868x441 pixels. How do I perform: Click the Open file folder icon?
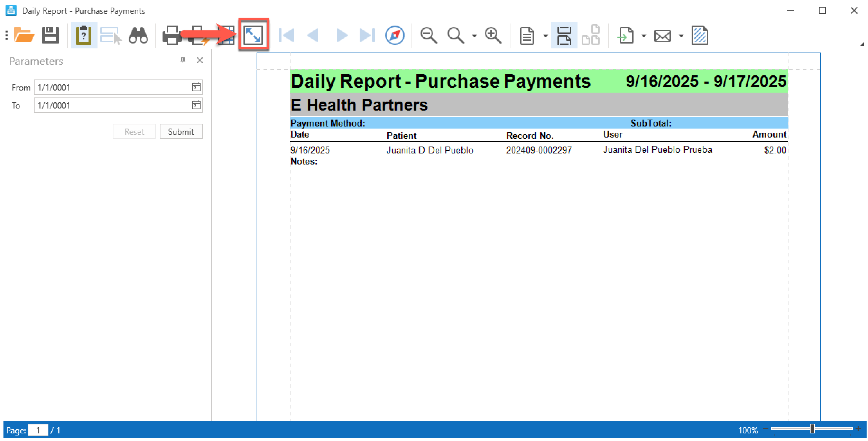coord(24,35)
